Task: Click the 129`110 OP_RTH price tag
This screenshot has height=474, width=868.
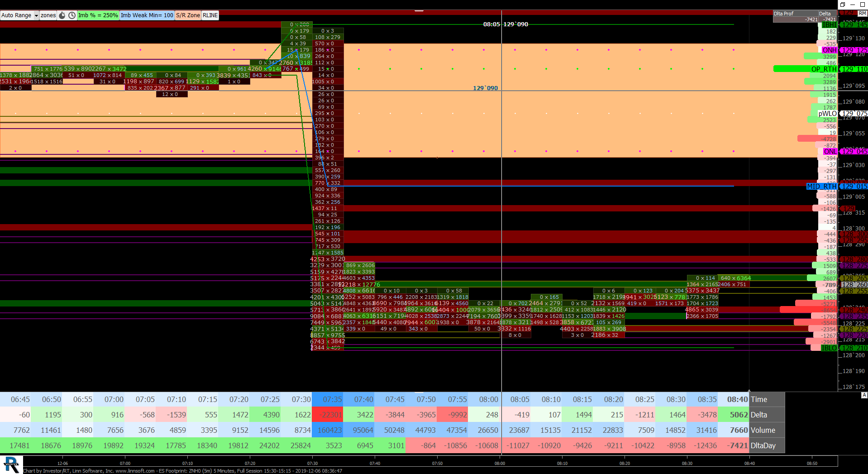Action: click(x=854, y=69)
